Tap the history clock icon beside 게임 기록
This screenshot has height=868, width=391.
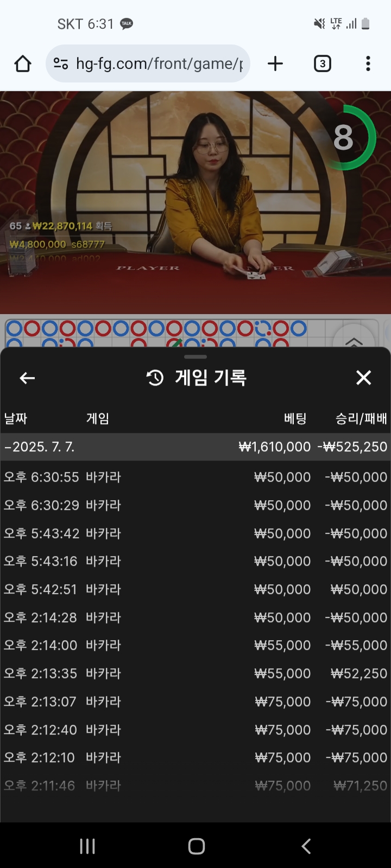point(155,378)
